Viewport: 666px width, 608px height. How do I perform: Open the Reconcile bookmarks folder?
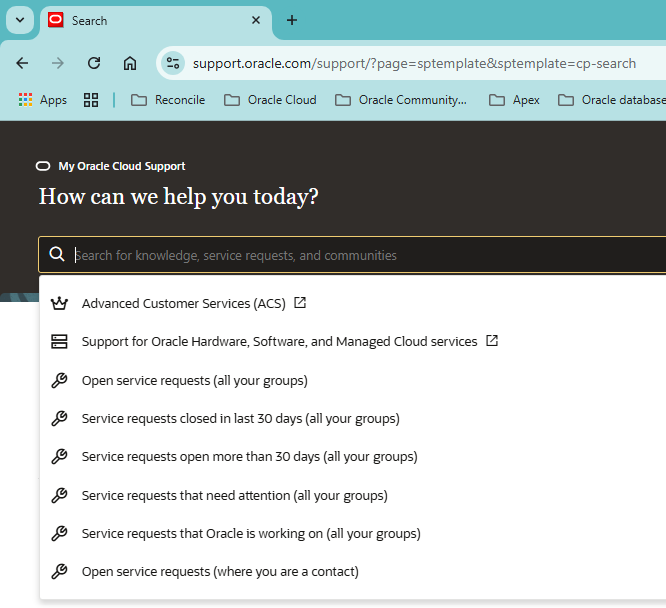(x=168, y=100)
